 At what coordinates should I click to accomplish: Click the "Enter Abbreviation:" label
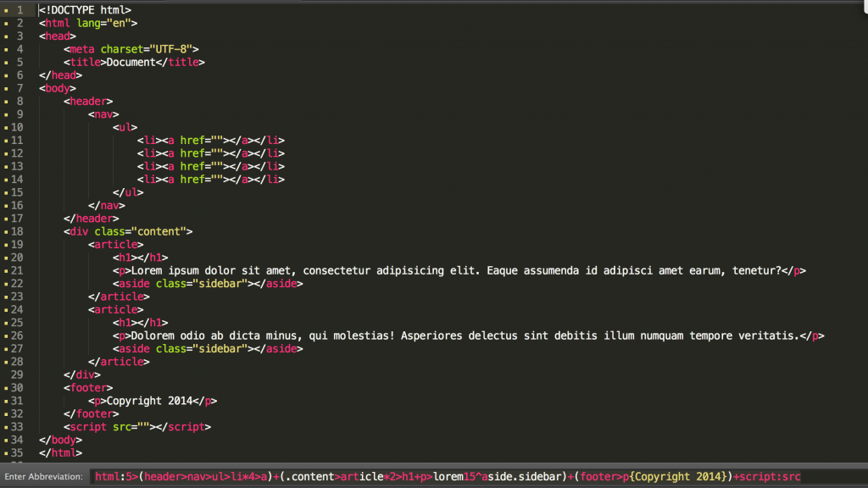pos(44,476)
